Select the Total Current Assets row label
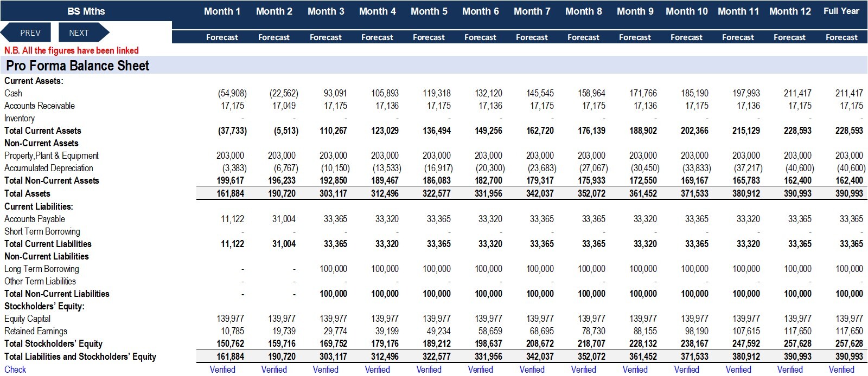Viewport: 868px width, 376px height. [42, 131]
